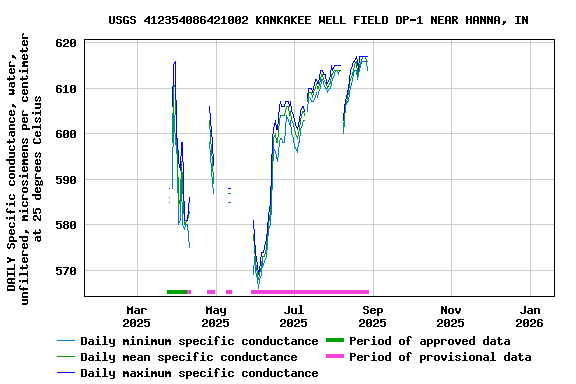Click the green daily mean legend line
Viewport: 576px width, 384px height.
click(66, 357)
